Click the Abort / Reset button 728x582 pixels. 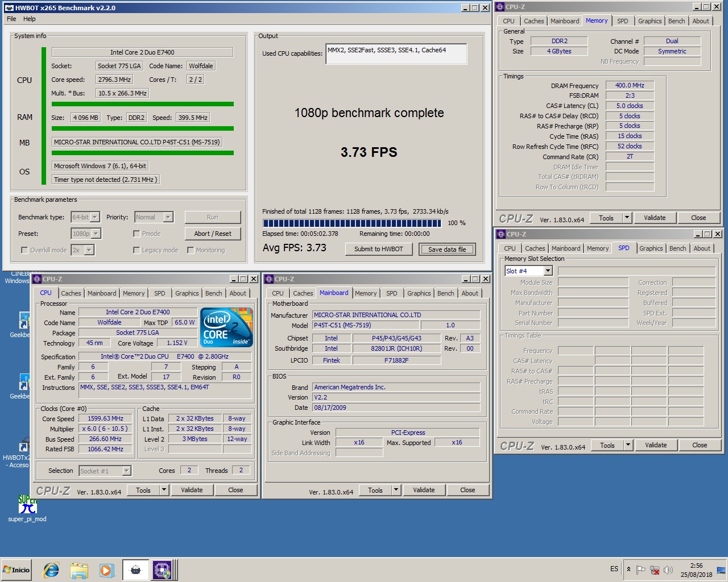(x=213, y=234)
